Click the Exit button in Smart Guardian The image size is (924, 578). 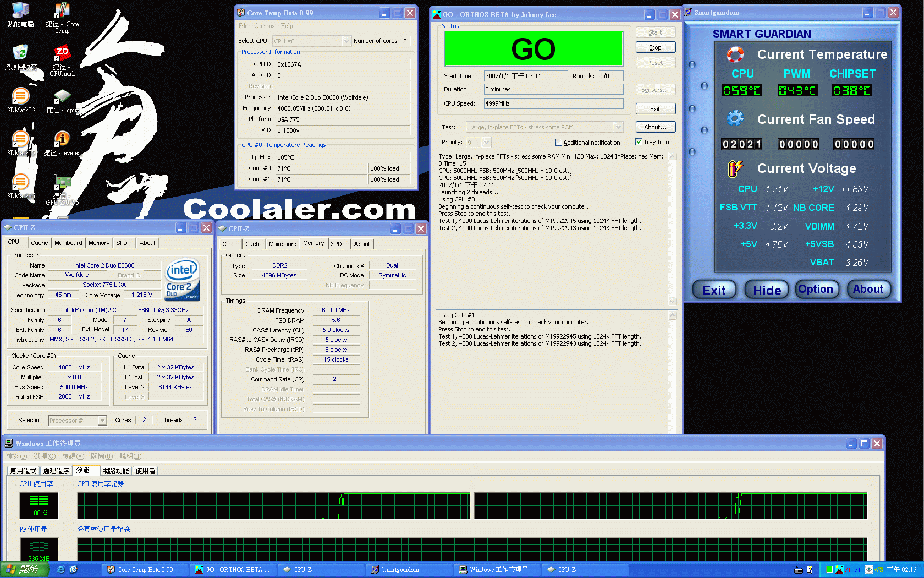pos(714,290)
